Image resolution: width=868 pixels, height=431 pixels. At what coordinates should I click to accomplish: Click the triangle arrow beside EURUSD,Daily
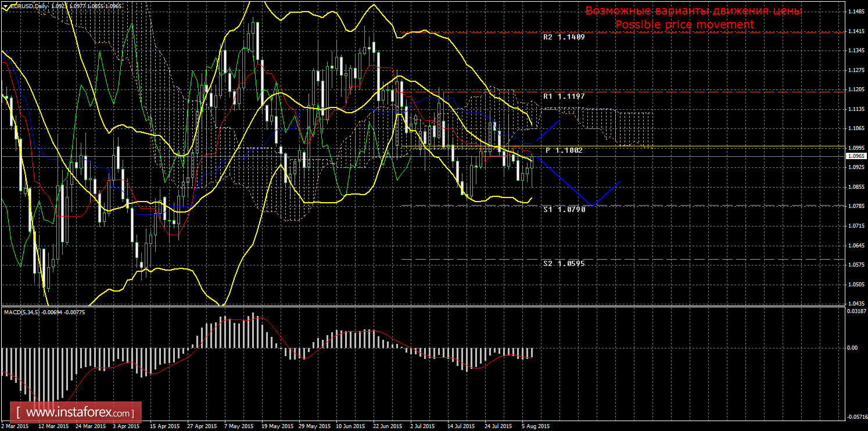click(x=5, y=5)
